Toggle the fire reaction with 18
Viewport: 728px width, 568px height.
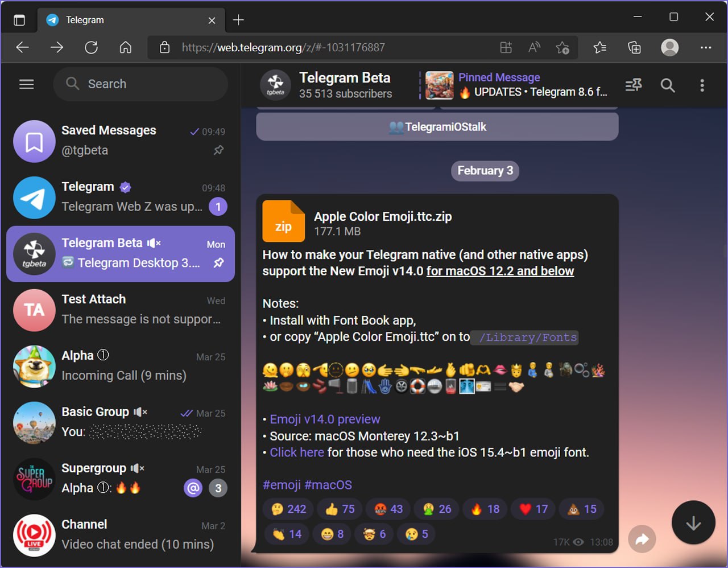click(x=485, y=509)
